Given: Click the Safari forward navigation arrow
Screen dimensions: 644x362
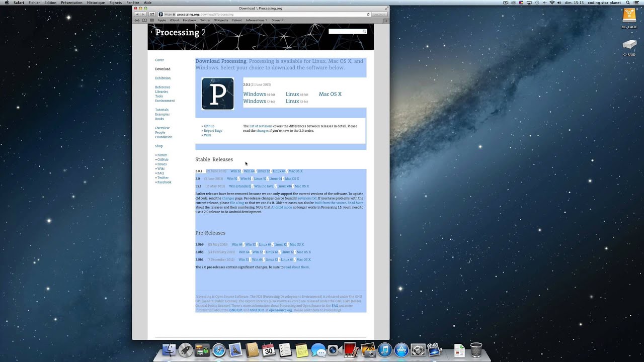Looking at the screenshot, I should point(143,15).
